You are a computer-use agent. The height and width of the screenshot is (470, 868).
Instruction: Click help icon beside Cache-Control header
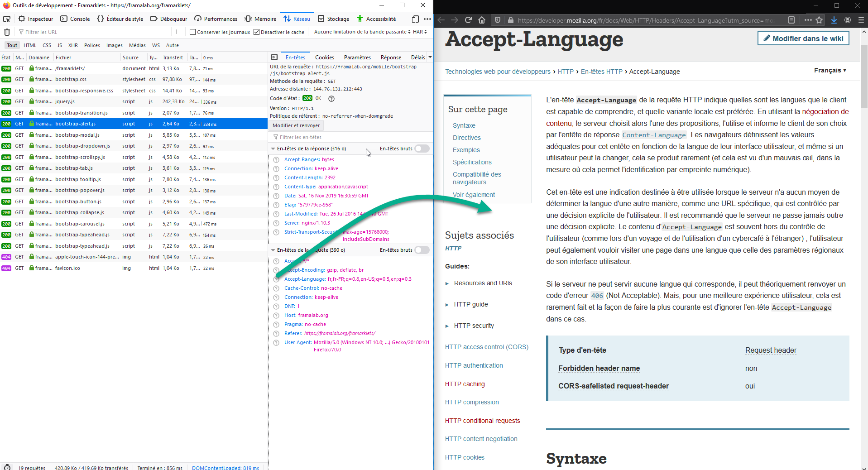coord(276,288)
